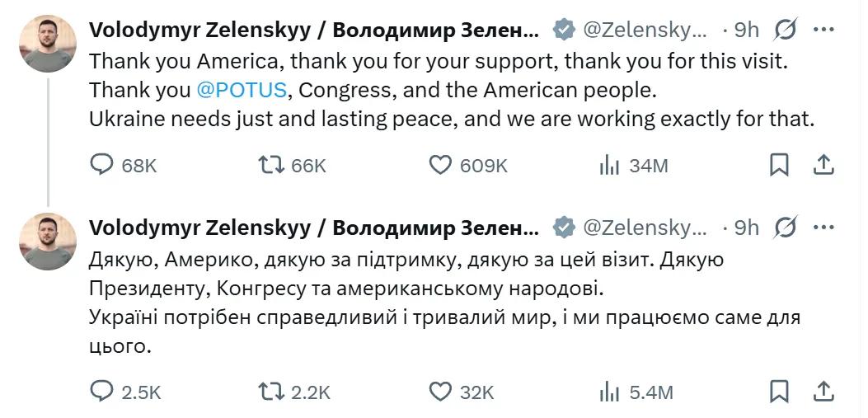View analytics of the 34M views tweet
The height and width of the screenshot is (418, 868).
pyautogui.click(x=609, y=166)
